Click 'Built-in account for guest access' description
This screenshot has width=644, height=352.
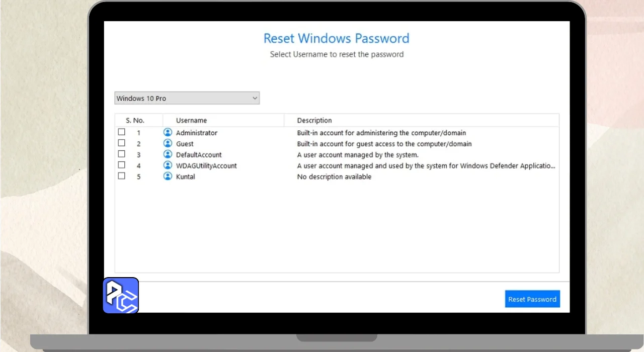[384, 144]
